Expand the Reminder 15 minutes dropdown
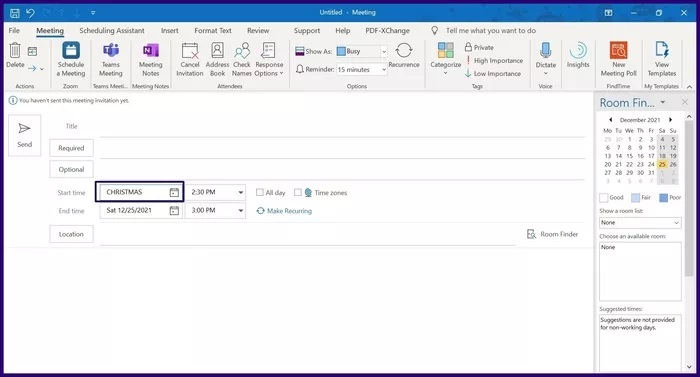The width and height of the screenshot is (700, 377). [384, 70]
